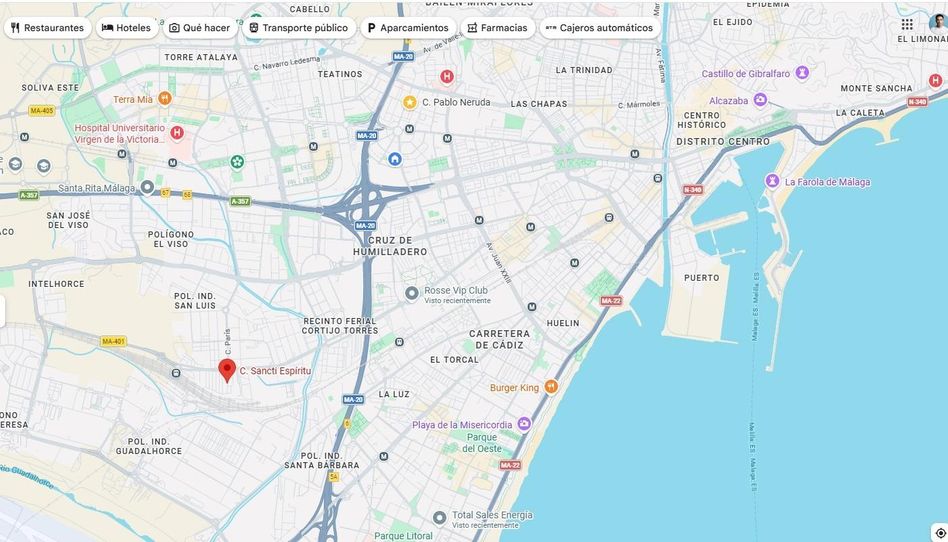The width and height of the screenshot is (948, 542).
Task: Click the starred place near C. Pablo Neruda
Action: coord(410,102)
